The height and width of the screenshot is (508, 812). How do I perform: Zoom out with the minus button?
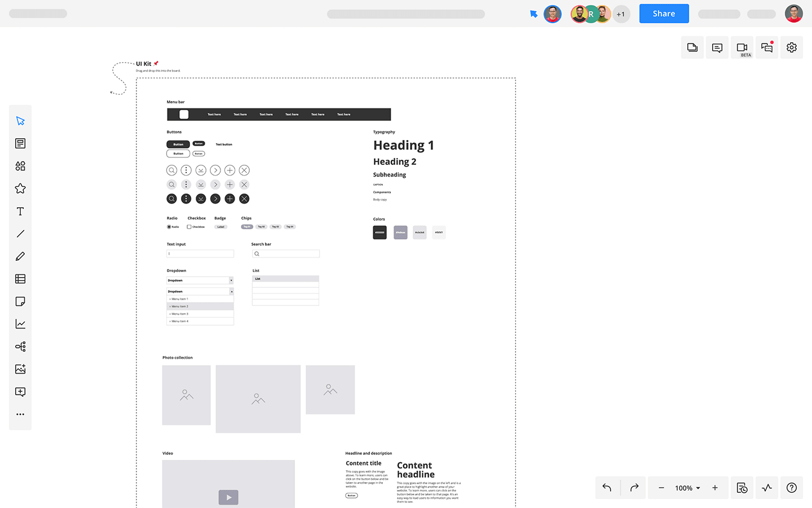click(661, 488)
